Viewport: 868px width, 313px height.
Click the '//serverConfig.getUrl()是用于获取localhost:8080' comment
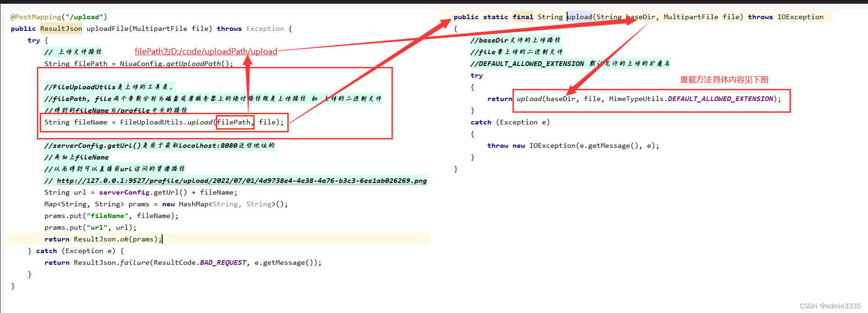pos(159,146)
